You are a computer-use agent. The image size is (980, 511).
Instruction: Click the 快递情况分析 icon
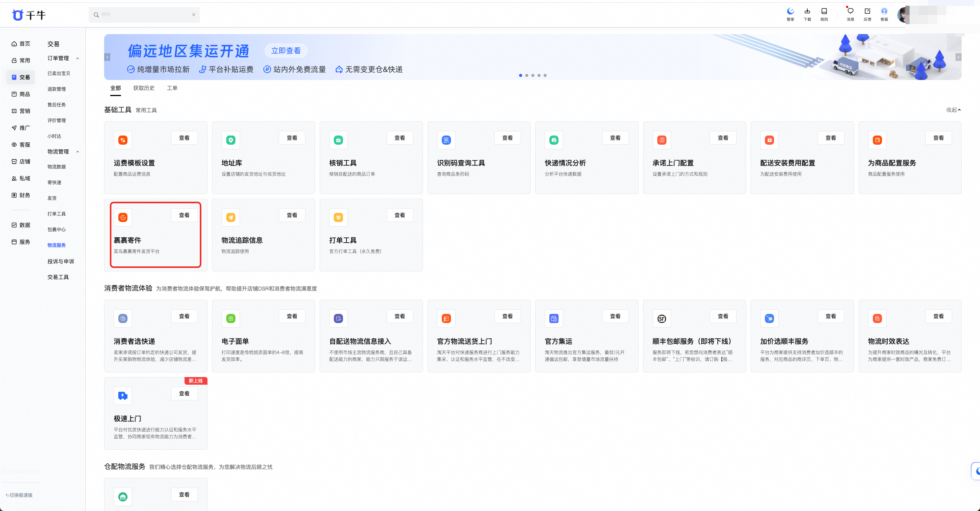[x=554, y=140]
